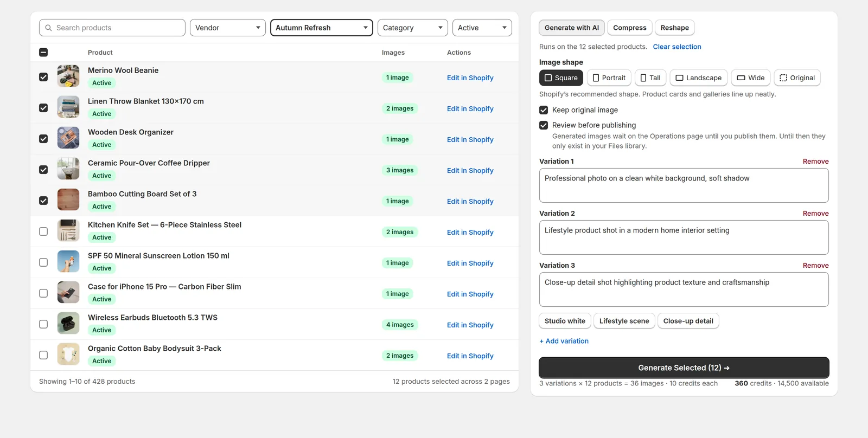The image size is (868, 438).
Task: Uncheck Keep original image
Action: [544, 110]
